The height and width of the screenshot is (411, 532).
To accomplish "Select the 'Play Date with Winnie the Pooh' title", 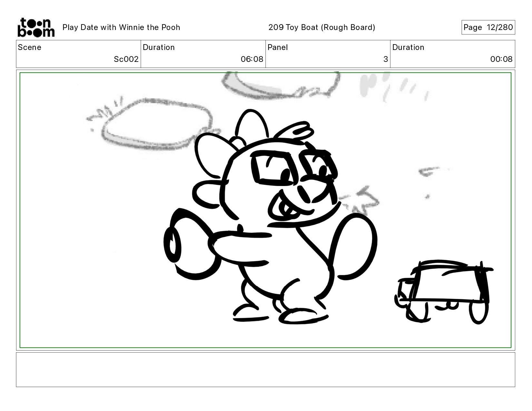I will click(x=121, y=27).
